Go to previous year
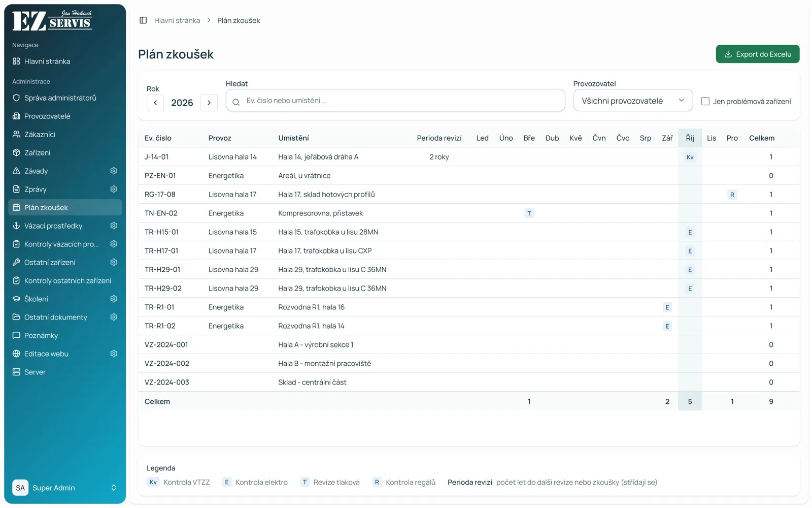Viewport: 812px width, 508px height. [x=155, y=103]
